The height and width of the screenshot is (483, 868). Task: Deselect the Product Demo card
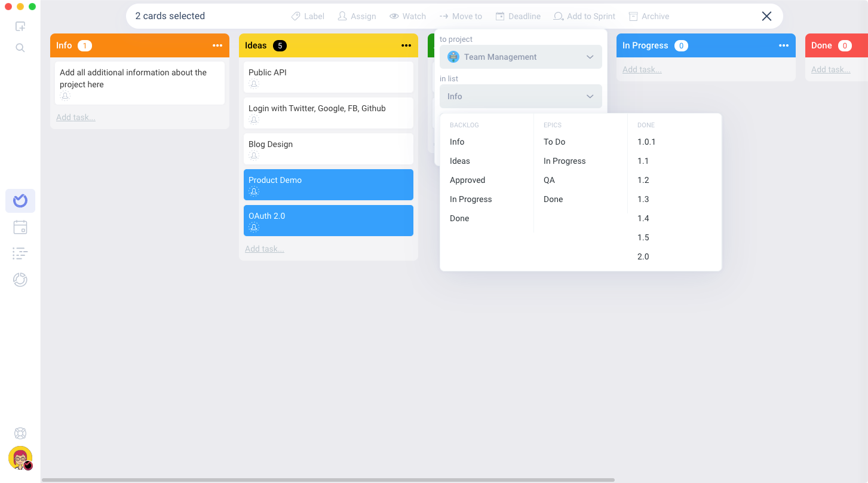click(328, 185)
